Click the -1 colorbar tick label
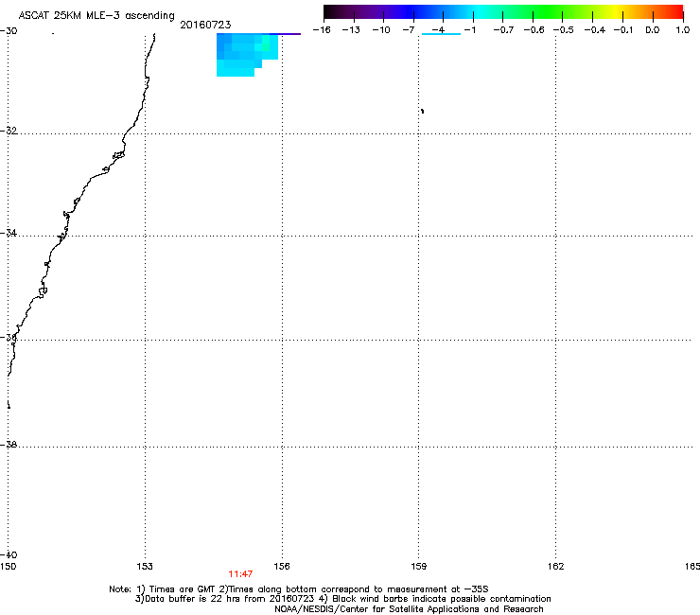The width and height of the screenshot is (700, 615). [469, 30]
